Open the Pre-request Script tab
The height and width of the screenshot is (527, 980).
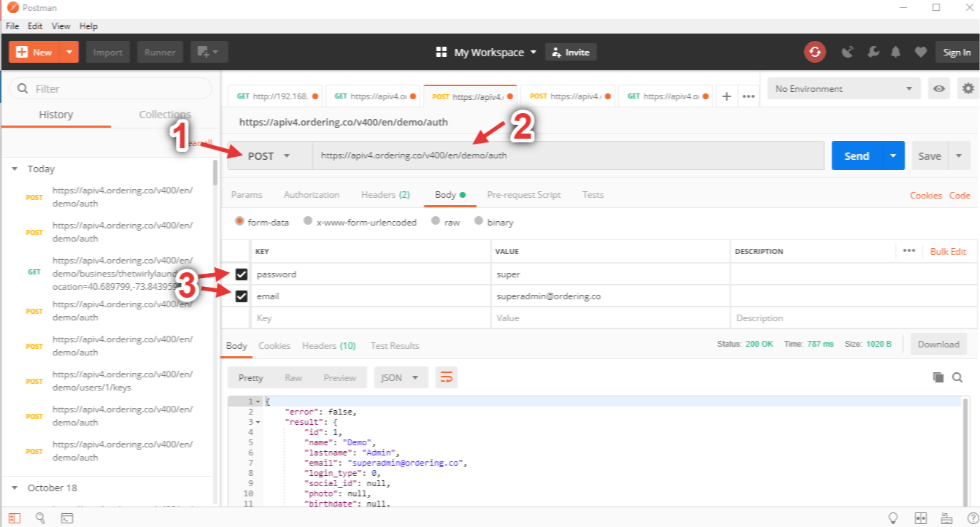524,195
